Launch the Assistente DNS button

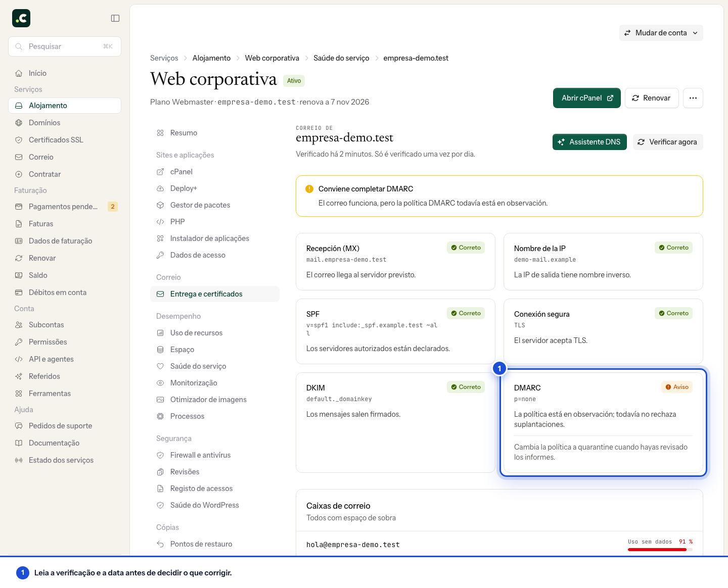point(589,142)
